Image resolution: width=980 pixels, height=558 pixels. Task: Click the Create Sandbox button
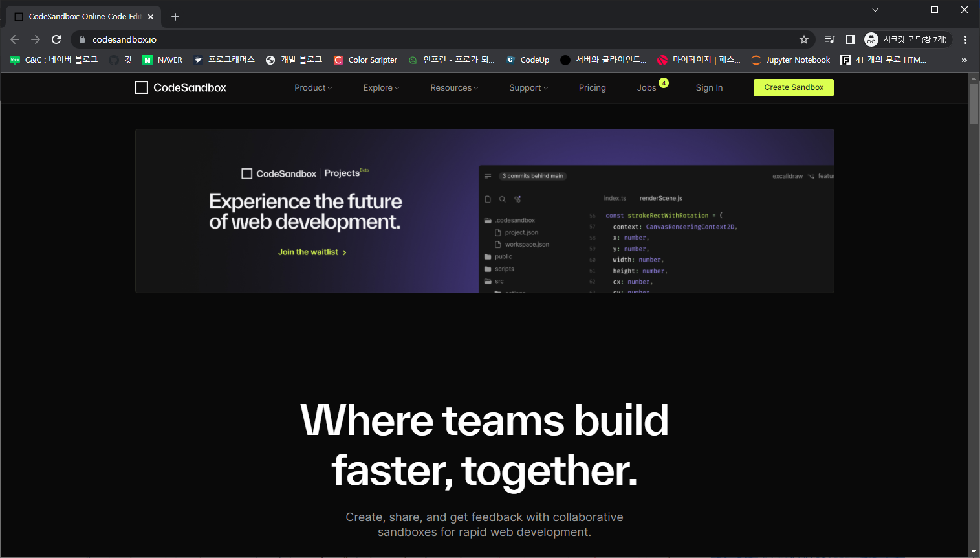point(794,87)
